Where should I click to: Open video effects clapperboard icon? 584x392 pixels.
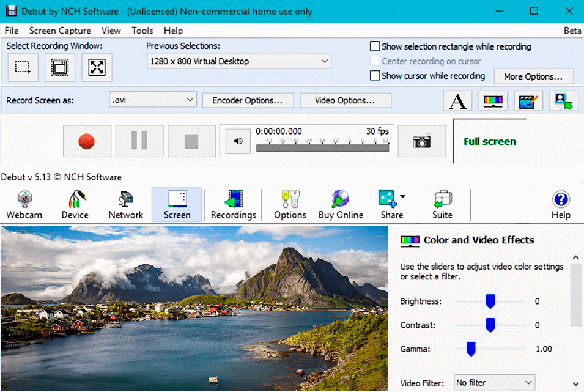click(x=528, y=100)
